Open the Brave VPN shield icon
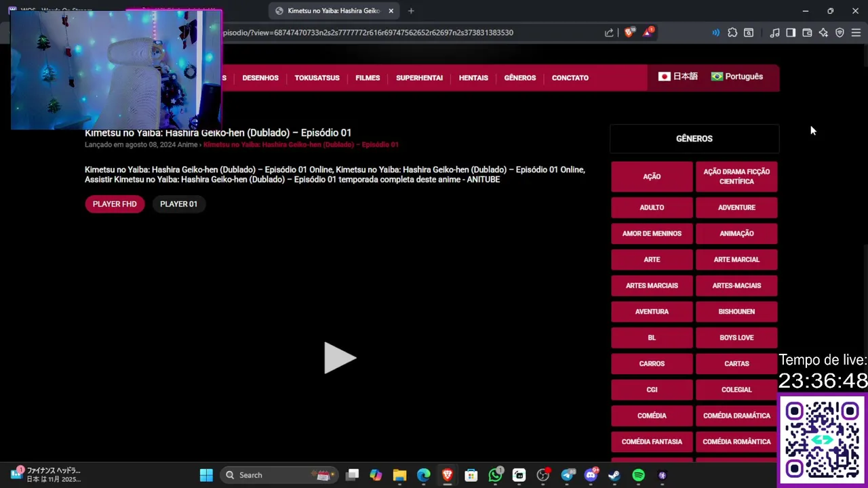Screen dimensions: 868x488 point(840,33)
